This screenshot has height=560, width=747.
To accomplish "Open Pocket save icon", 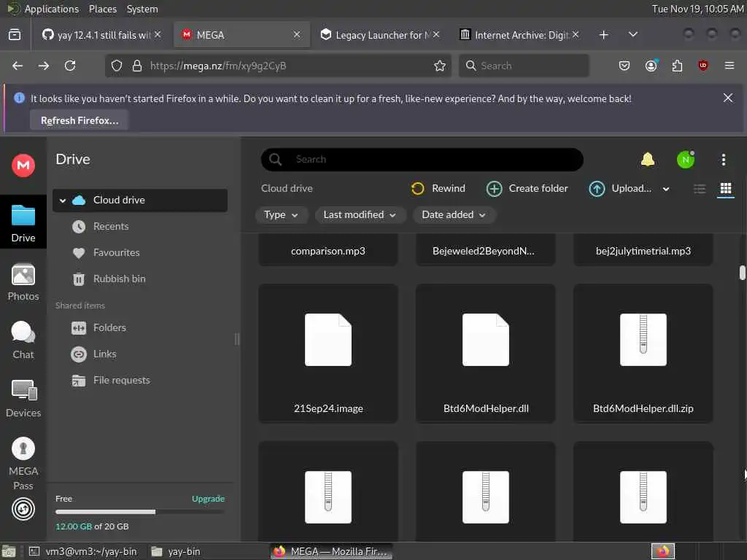I will coord(624,66).
